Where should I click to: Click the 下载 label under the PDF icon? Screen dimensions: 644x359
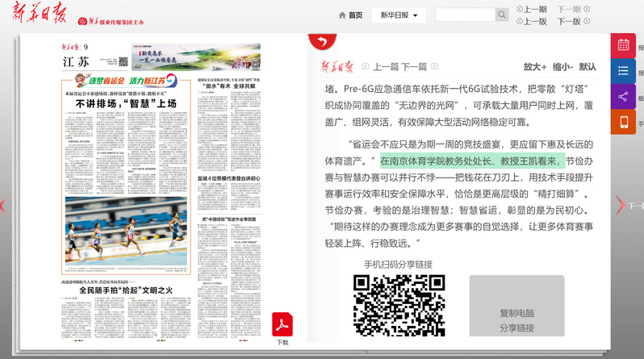point(282,342)
